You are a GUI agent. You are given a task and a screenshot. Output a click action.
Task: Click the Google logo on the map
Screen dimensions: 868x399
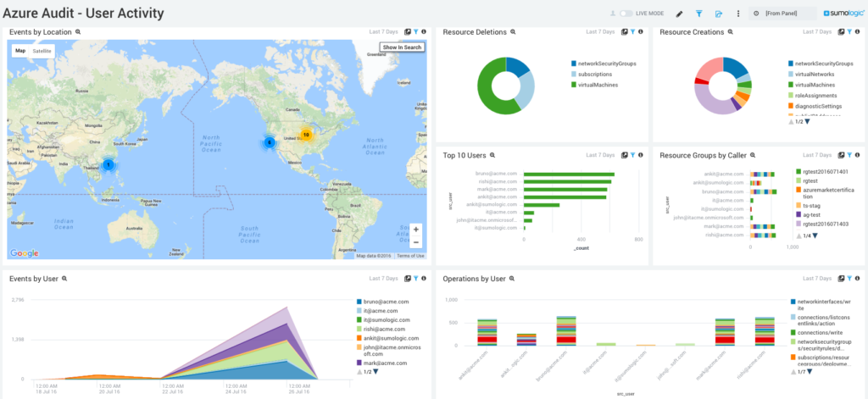click(x=25, y=253)
